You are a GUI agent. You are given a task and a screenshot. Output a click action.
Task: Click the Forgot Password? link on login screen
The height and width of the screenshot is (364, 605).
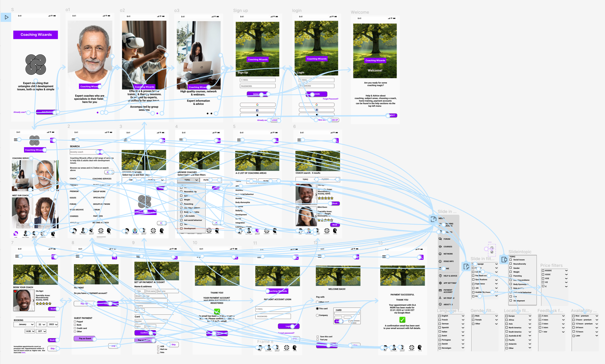click(x=330, y=99)
